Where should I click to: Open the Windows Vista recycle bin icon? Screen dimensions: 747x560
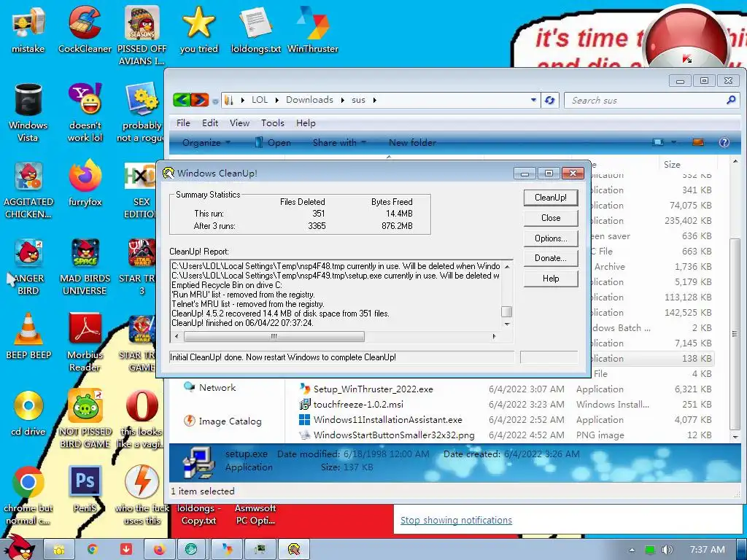[x=28, y=112]
